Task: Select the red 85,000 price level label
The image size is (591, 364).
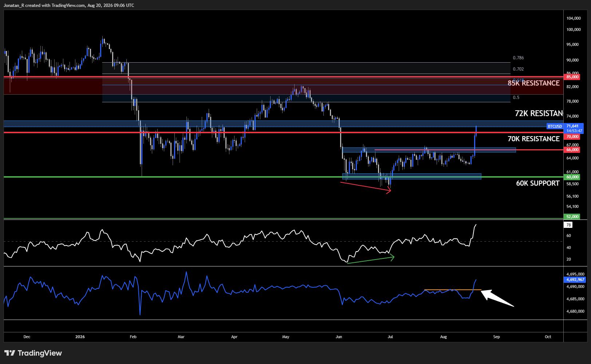Action: [572, 77]
